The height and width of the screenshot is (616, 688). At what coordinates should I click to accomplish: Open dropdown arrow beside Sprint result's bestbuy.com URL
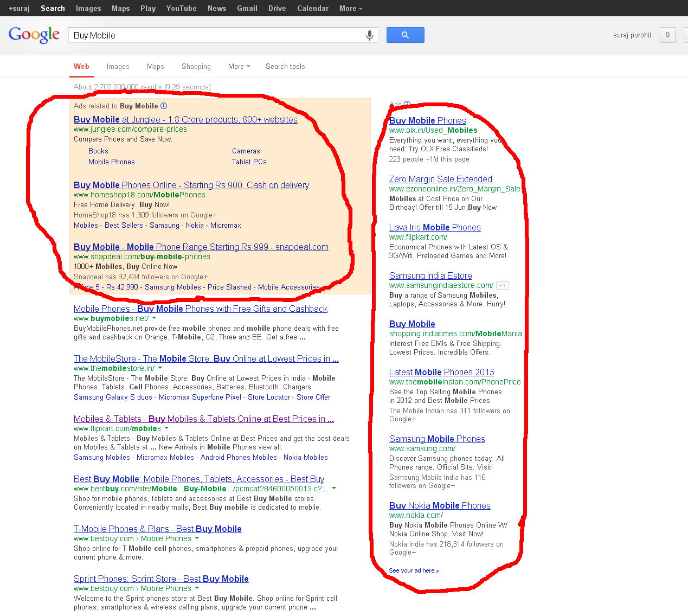click(x=197, y=588)
